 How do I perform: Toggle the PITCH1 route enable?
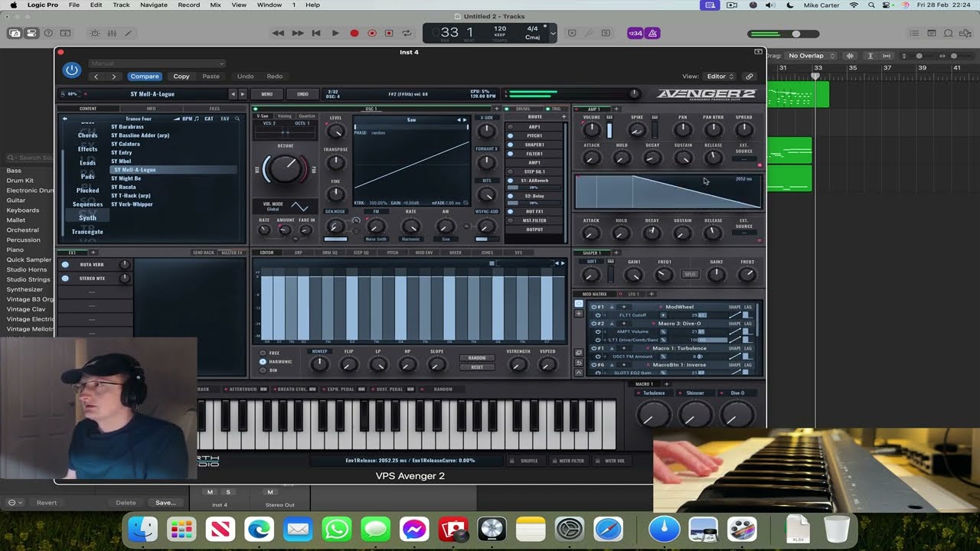pyautogui.click(x=511, y=135)
